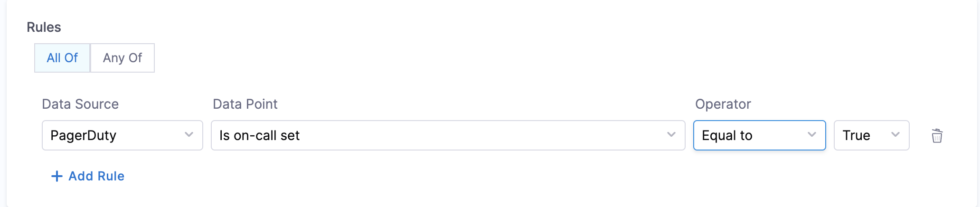The height and width of the screenshot is (207, 980).
Task: Click the Operator column label
Action: (x=723, y=104)
